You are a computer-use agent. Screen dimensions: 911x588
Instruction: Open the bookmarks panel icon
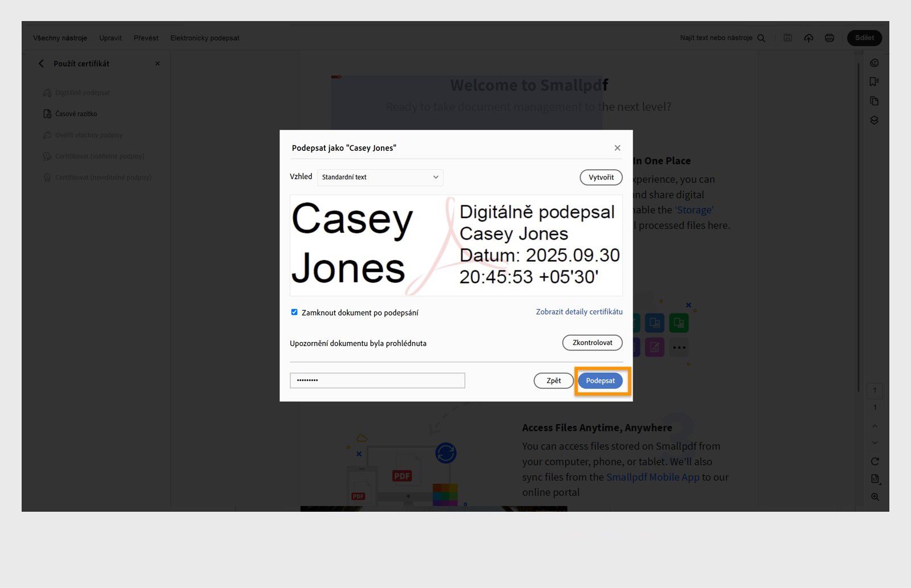875,81
